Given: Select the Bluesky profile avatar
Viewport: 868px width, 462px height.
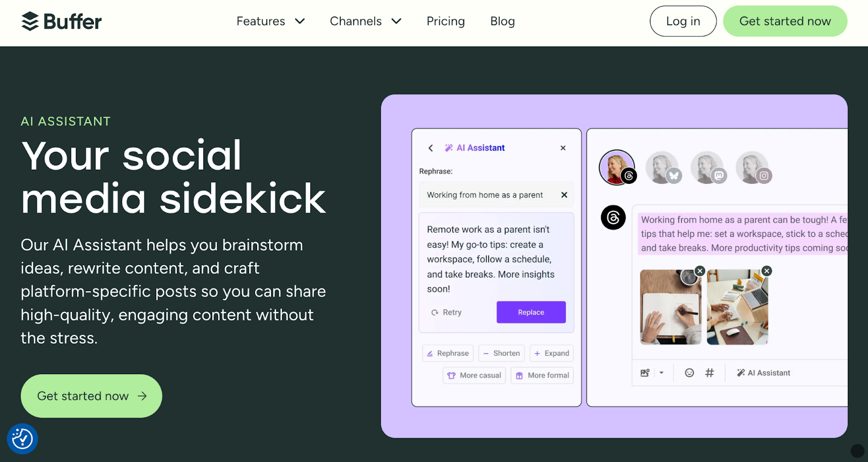Looking at the screenshot, I should point(662,168).
